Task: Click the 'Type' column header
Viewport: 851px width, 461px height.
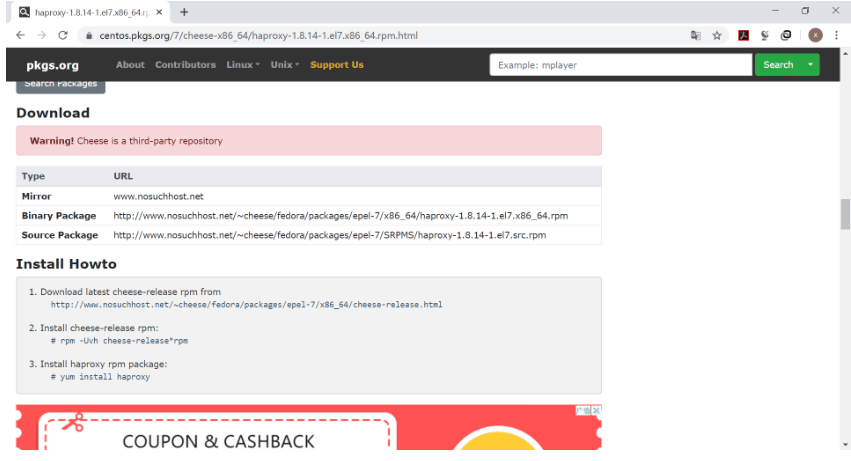Action: tap(33, 176)
